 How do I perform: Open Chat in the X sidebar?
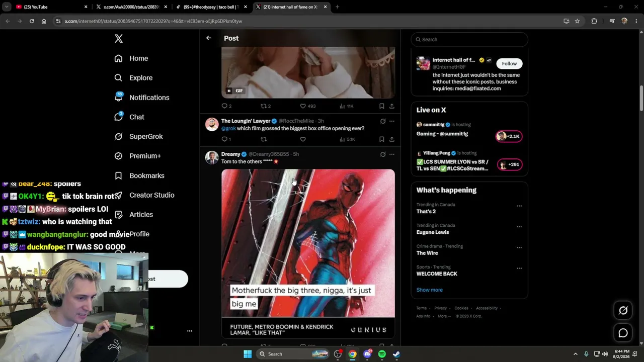129,117
